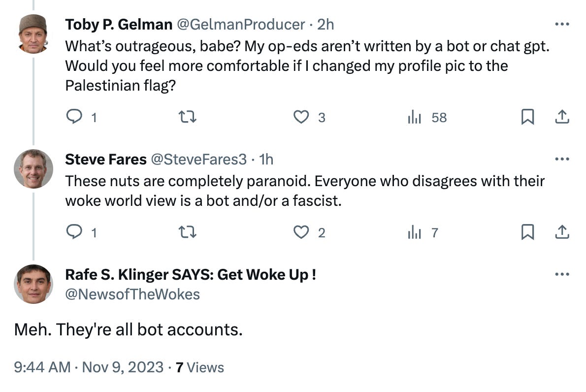Share Toby P. Gelman's tweet

click(x=562, y=117)
